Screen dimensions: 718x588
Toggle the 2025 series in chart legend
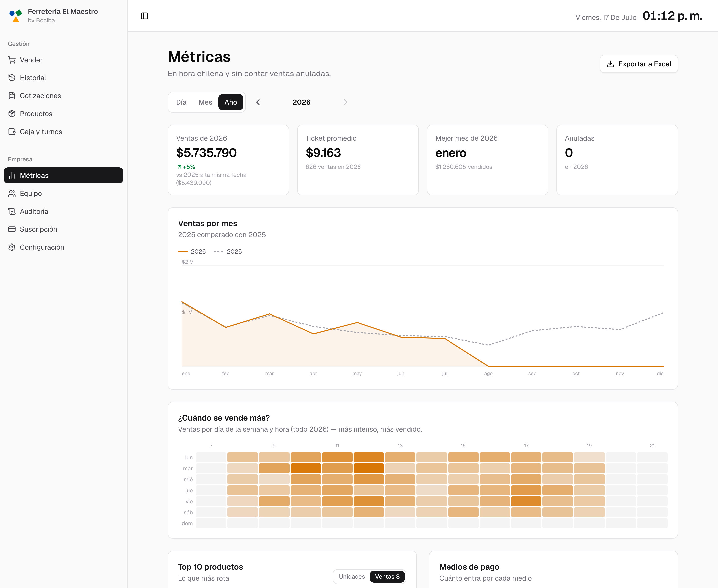click(x=228, y=252)
